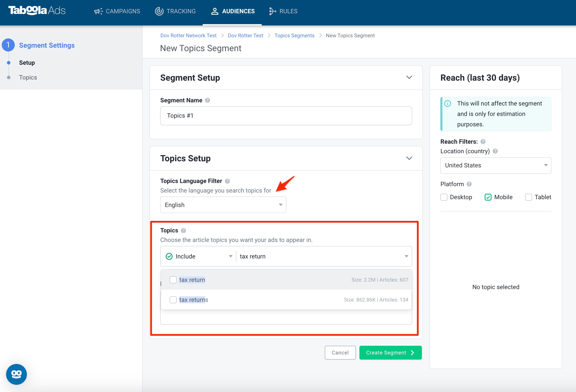Check the 'tax return' topic checkbox
The width and height of the screenshot is (576, 392).
tap(173, 280)
